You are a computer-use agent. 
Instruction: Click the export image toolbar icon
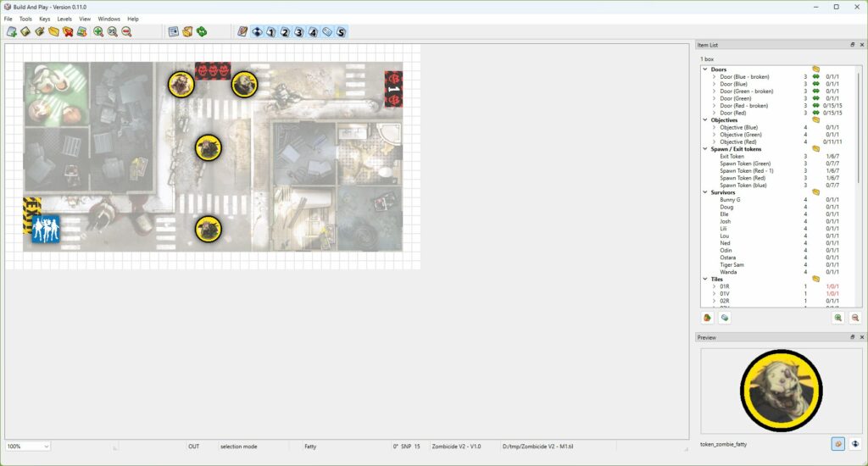(82, 32)
